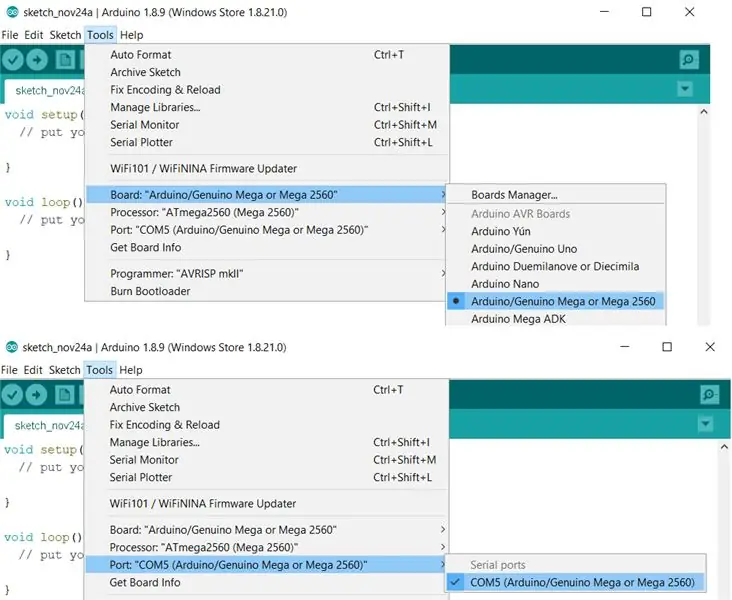Viewport: 732px width, 600px height.
Task: Select sketch_nov24a tab in top window
Action: coord(45,91)
